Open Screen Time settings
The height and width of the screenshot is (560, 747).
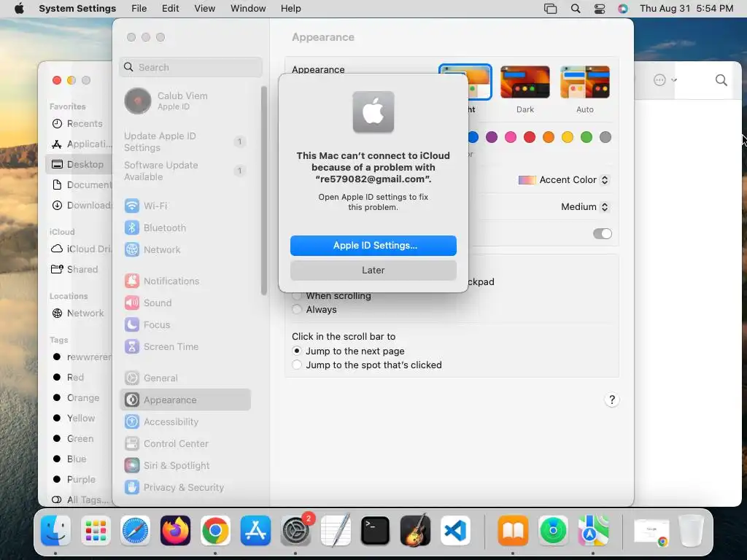click(185, 346)
